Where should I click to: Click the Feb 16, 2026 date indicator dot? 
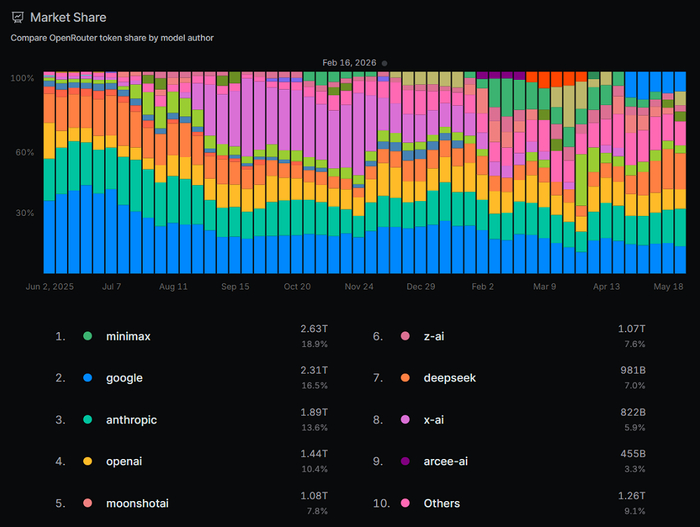tap(384, 63)
